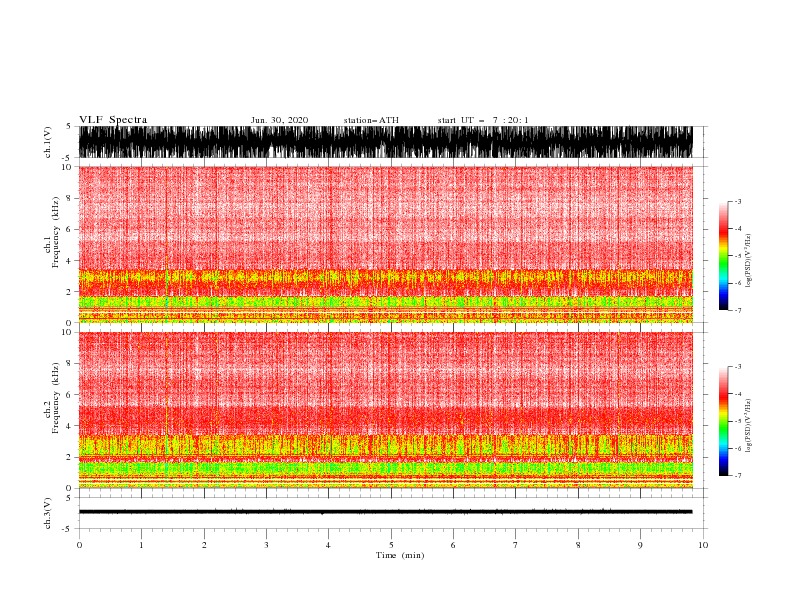Click time axis tick label "5"

tap(391, 545)
